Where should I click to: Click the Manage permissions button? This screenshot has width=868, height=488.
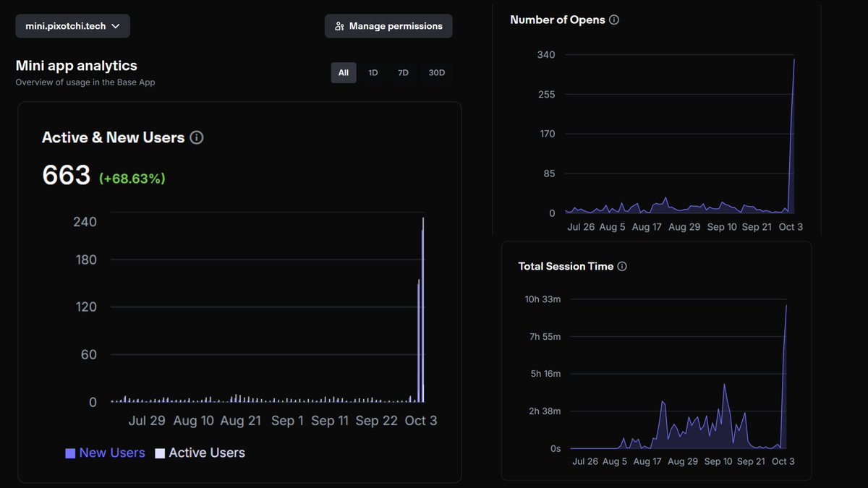point(388,25)
